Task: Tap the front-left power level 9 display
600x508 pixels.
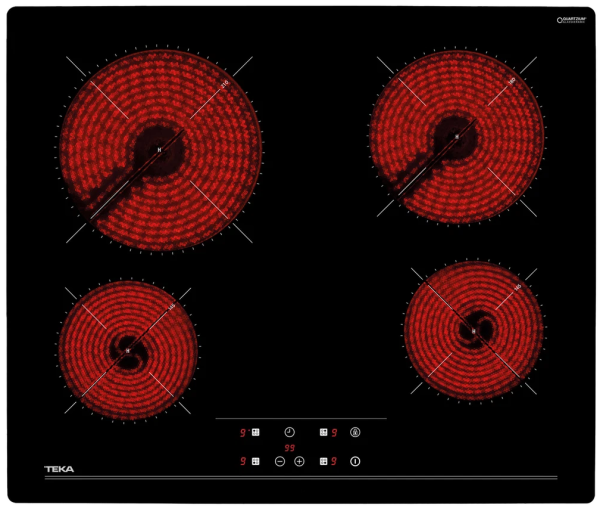Action: 243,461
